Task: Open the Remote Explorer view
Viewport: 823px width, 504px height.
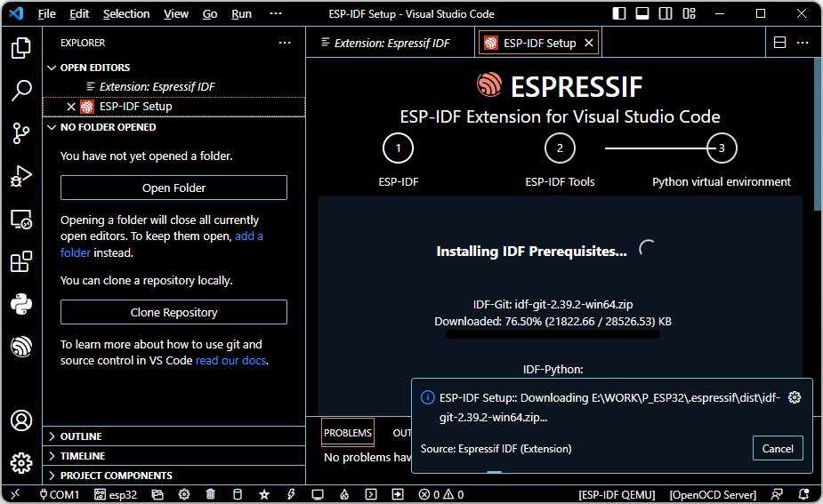Action: (x=21, y=220)
